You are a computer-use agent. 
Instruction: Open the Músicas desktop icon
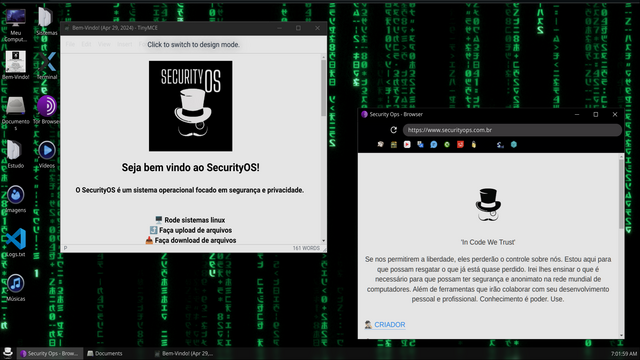click(x=16, y=287)
